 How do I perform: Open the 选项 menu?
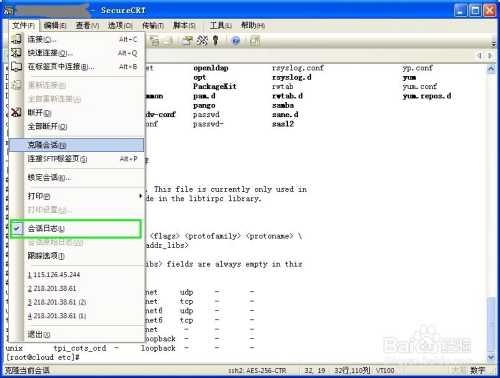120,25
